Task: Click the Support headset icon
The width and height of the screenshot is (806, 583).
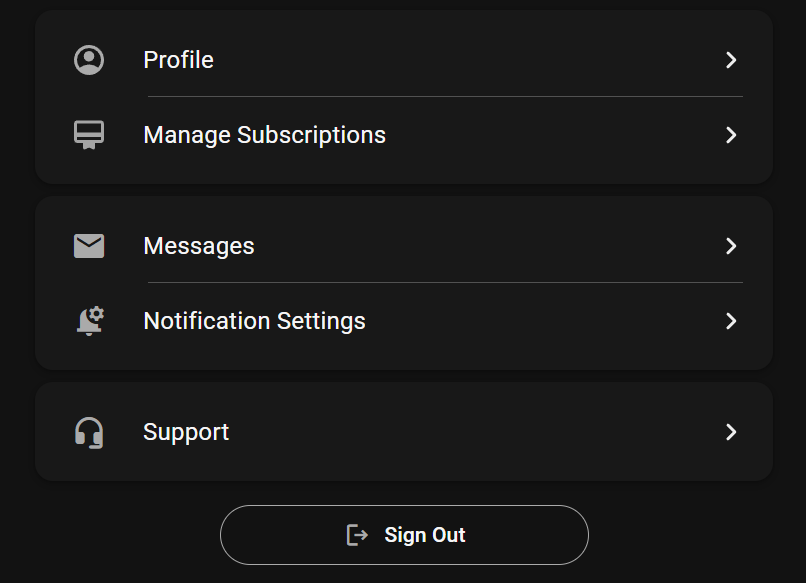Action: tap(89, 432)
